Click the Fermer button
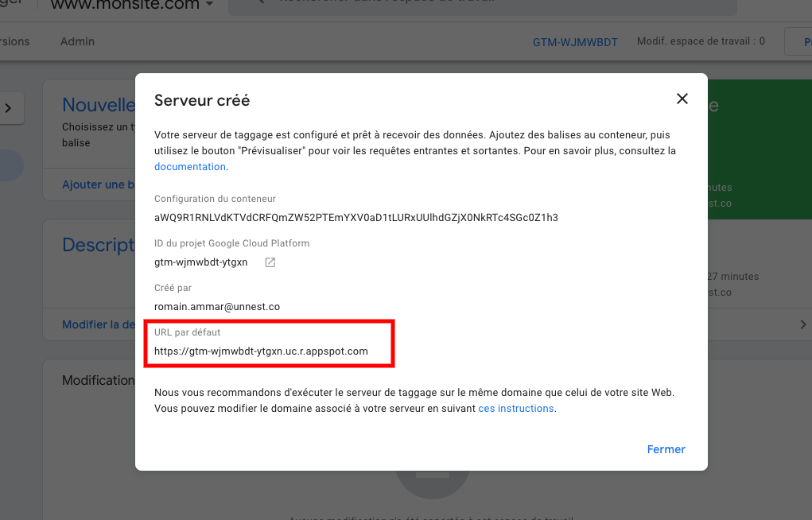 (x=666, y=449)
